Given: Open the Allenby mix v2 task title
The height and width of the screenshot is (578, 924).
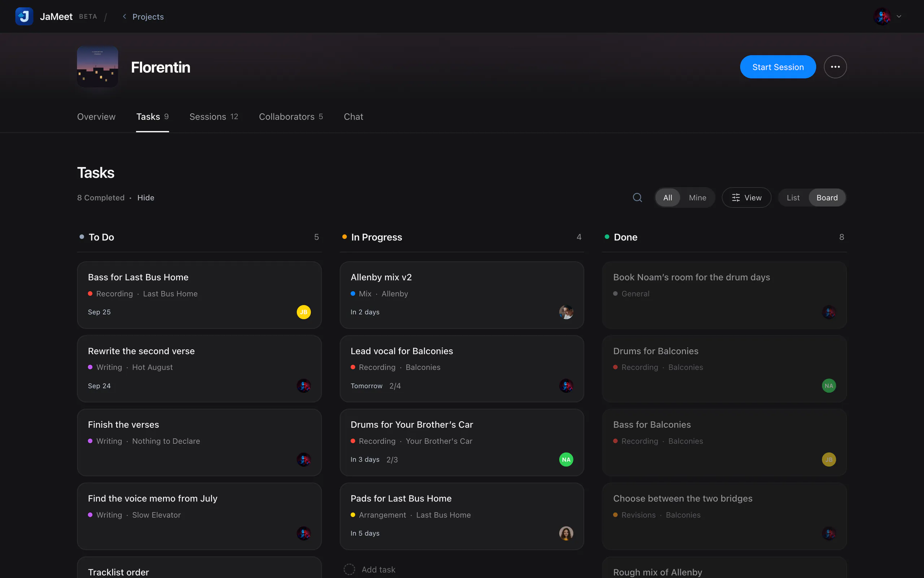Looking at the screenshot, I should point(381,277).
